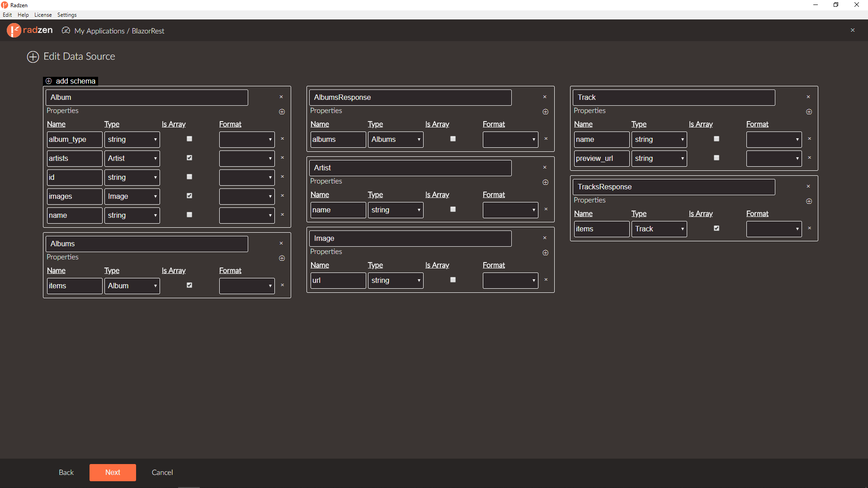Toggle Is Array for albums property
The height and width of the screenshot is (488, 868).
coord(453,139)
